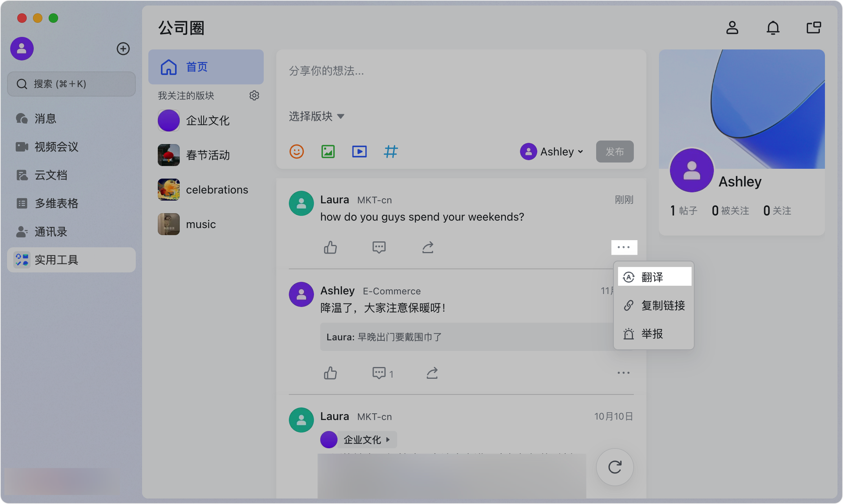Open 通讯录 contacts
Viewport: 843px width, 504px height.
point(71,232)
